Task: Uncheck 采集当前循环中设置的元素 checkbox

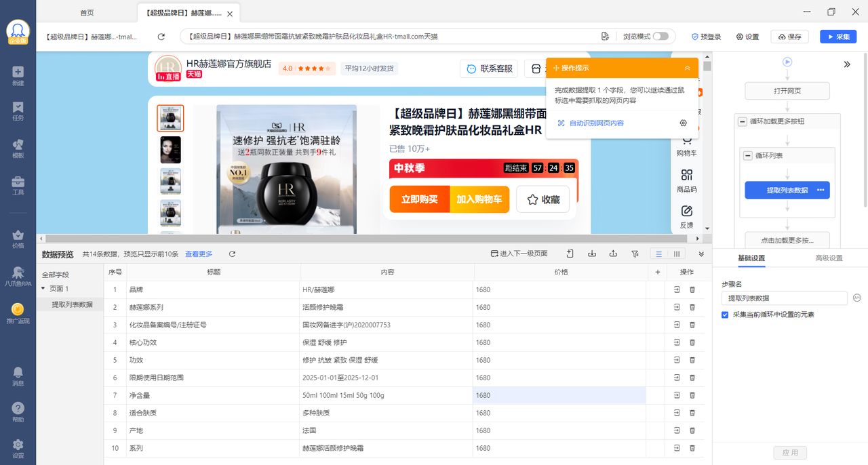Action: pos(725,315)
